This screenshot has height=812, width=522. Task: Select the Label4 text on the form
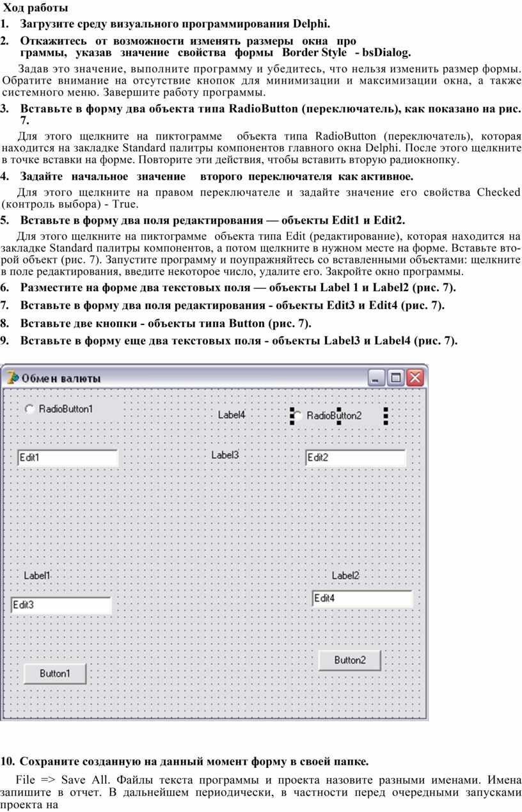232,415
